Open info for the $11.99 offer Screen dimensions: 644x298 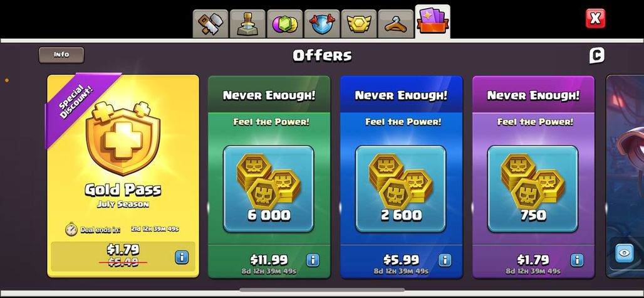tap(313, 260)
